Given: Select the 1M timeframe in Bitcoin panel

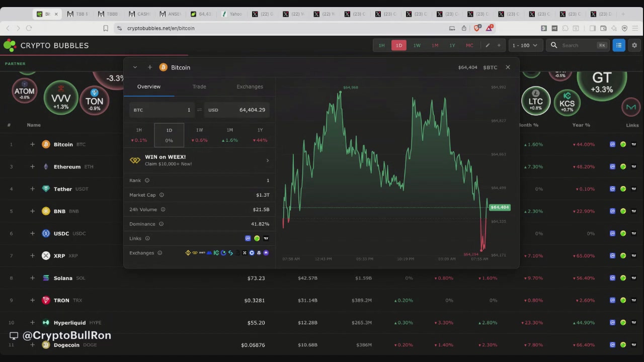Looking at the screenshot, I should (229, 135).
